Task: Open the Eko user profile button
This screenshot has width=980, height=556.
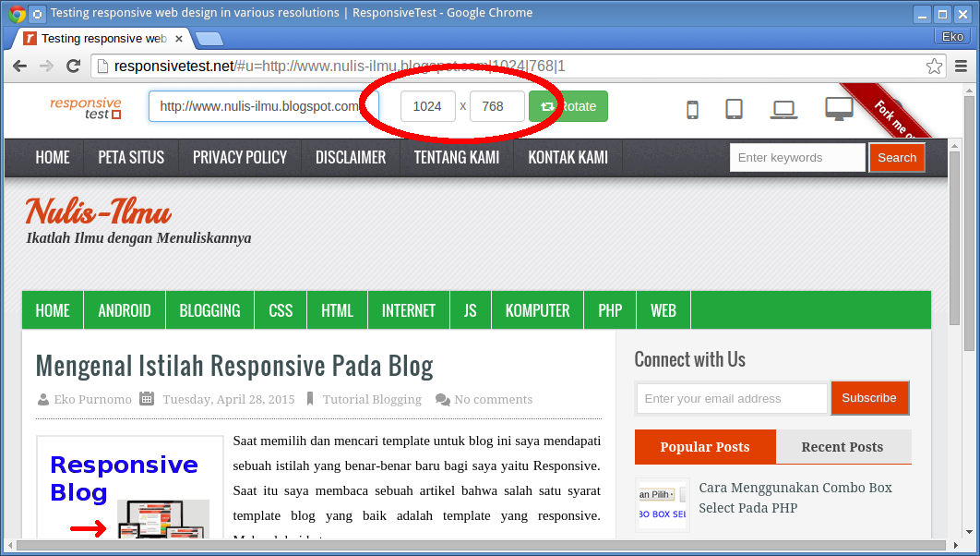Action: 952,37
